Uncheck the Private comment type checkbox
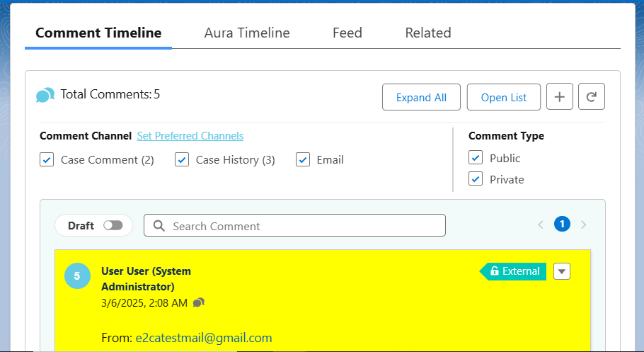Viewport: 644px width, 352px height. pyautogui.click(x=476, y=179)
